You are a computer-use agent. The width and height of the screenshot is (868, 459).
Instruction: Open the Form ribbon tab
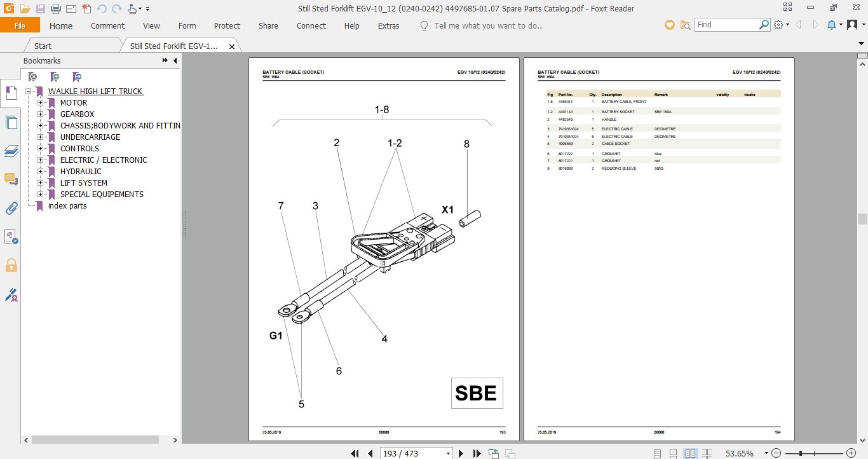click(x=187, y=25)
